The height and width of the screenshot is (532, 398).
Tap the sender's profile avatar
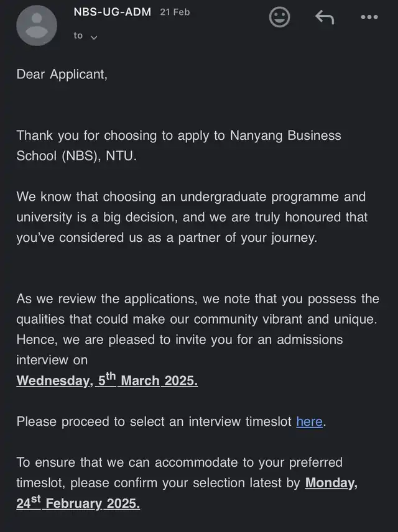tap(37, 25)
